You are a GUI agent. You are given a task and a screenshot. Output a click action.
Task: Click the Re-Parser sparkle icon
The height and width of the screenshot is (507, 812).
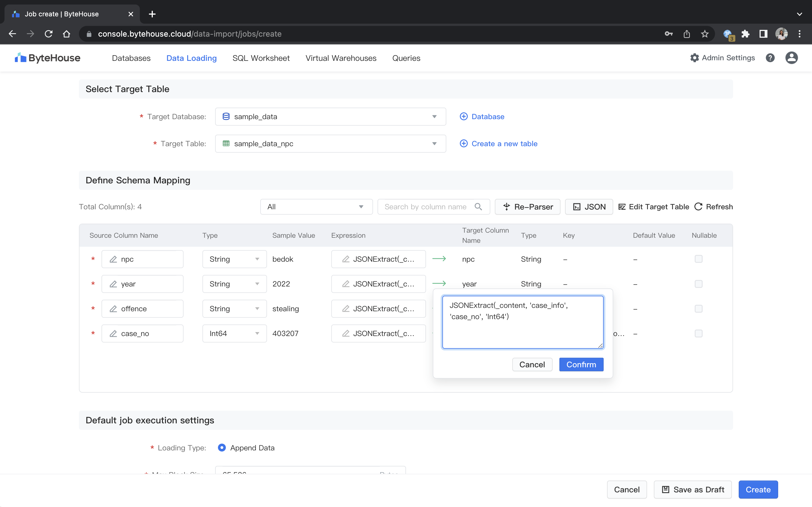[x=506, y=206]
